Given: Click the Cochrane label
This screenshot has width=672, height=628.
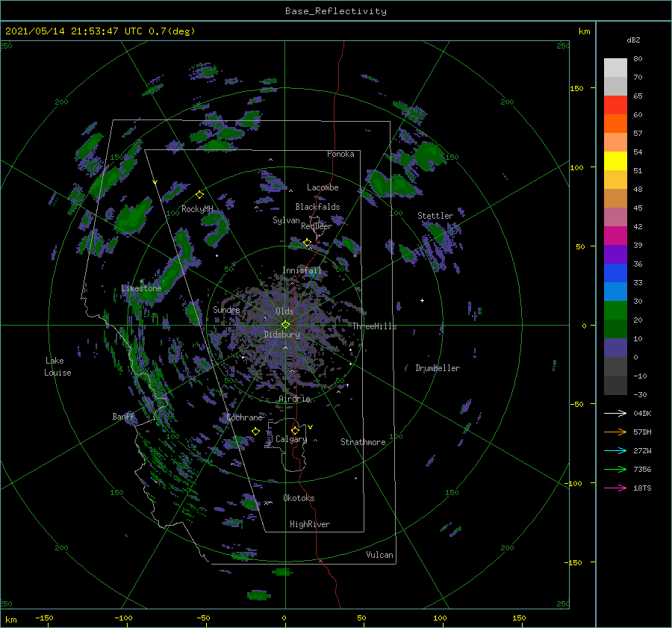Looking at the screenshot, I should tap(244, 417).
